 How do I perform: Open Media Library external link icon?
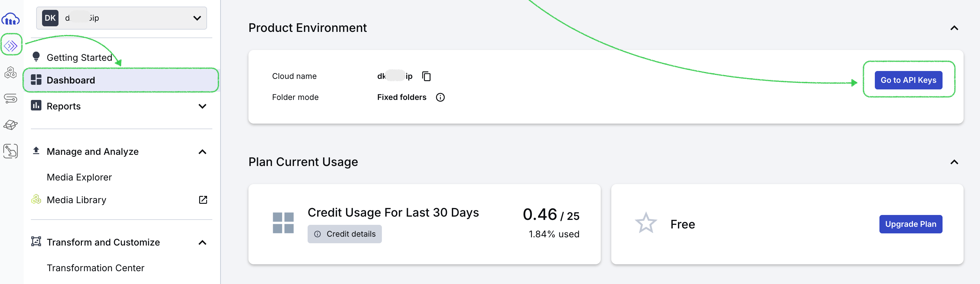(x=203, y=200)
